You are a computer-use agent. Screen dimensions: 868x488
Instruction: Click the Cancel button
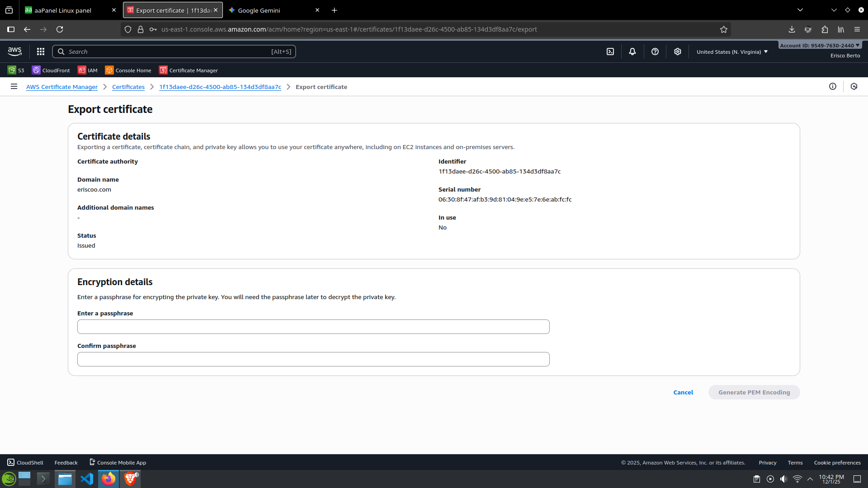click(x=683, y=392)
